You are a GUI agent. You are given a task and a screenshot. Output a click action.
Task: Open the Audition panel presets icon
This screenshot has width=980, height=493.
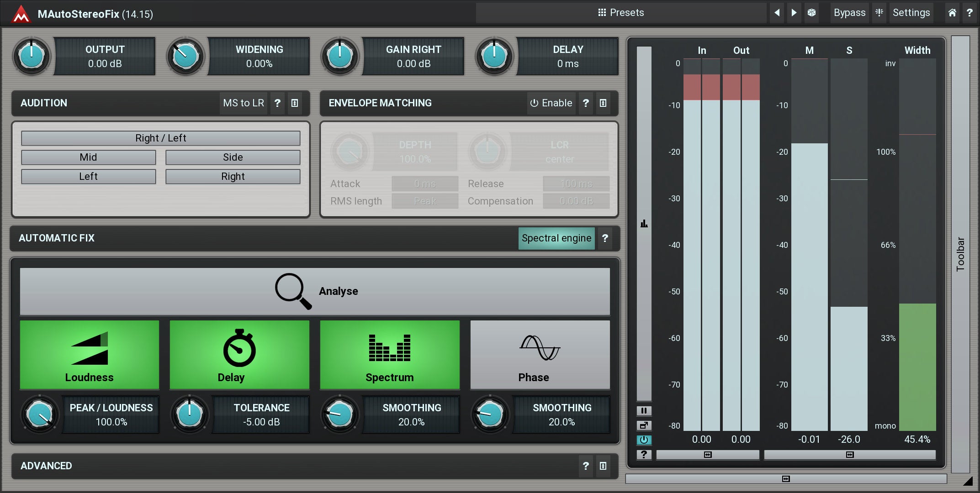(295, 103)
